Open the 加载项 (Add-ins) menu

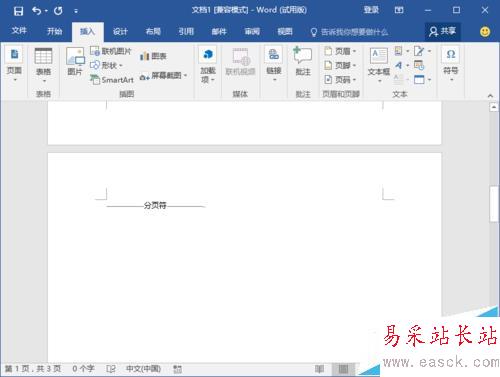pyautogui.click(x=208, y=65)
